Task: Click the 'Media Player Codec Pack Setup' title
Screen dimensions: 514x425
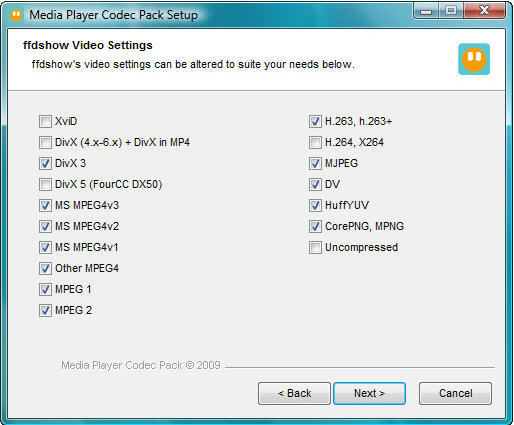Action: [113, 15]
